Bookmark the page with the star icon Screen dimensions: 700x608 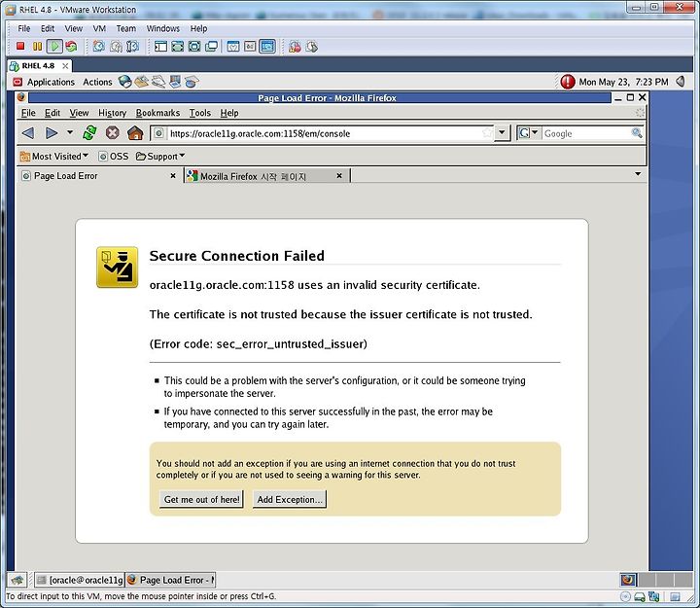487,132
